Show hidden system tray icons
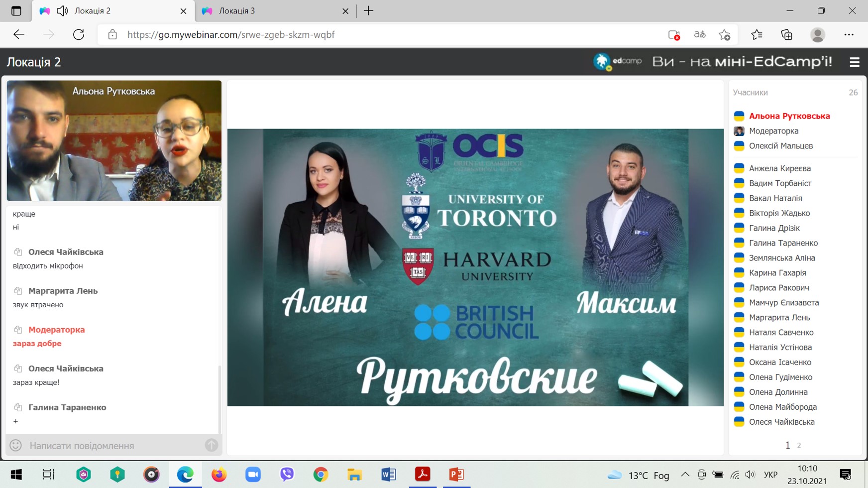Screen dimensions: 868x488 [x=685, y=475]
